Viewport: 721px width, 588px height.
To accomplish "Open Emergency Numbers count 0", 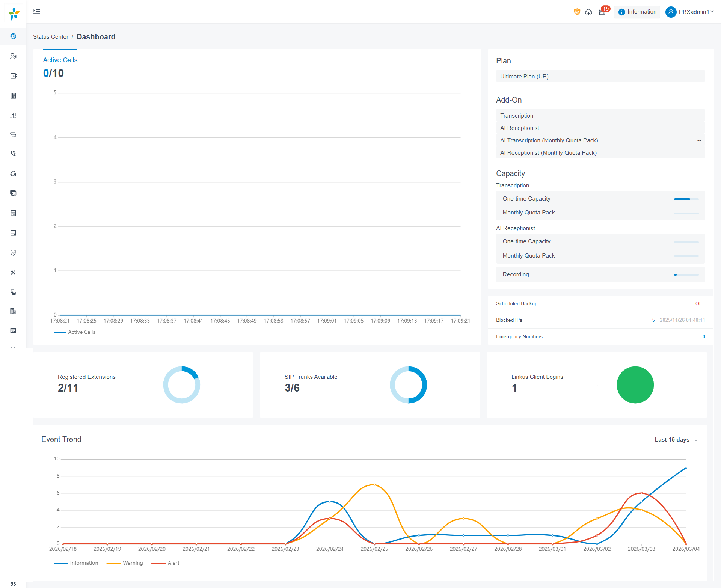I will 704,336.
